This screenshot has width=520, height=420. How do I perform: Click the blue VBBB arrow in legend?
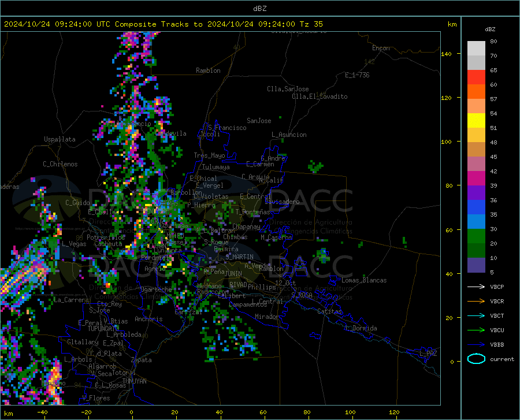click(476, 345)
